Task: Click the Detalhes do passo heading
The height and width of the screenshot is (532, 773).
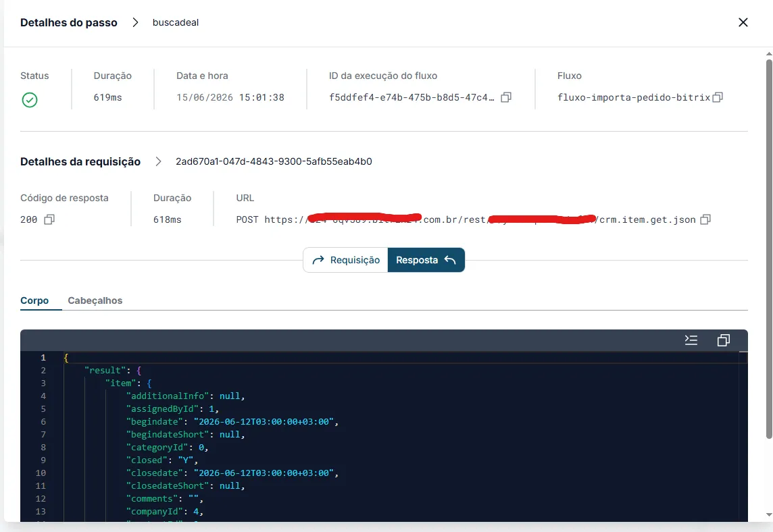Action: [x=68, y=22]
